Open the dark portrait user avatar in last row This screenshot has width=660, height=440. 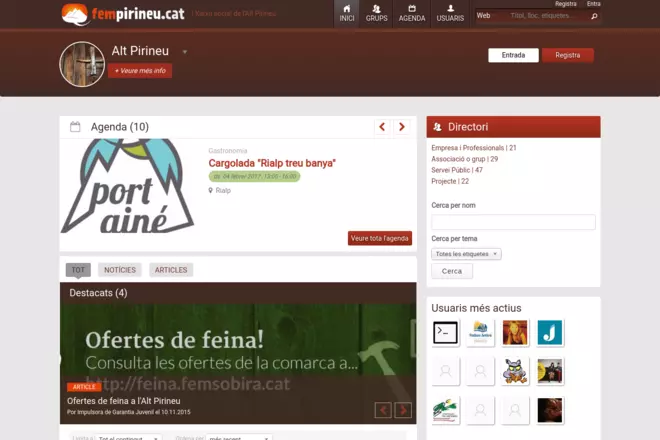tap(550, 410)
